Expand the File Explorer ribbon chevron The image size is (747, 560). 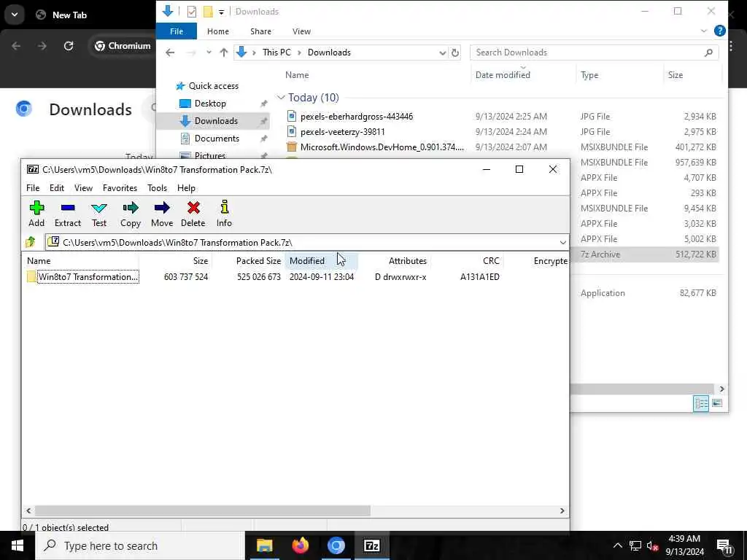tap(704, 31)
